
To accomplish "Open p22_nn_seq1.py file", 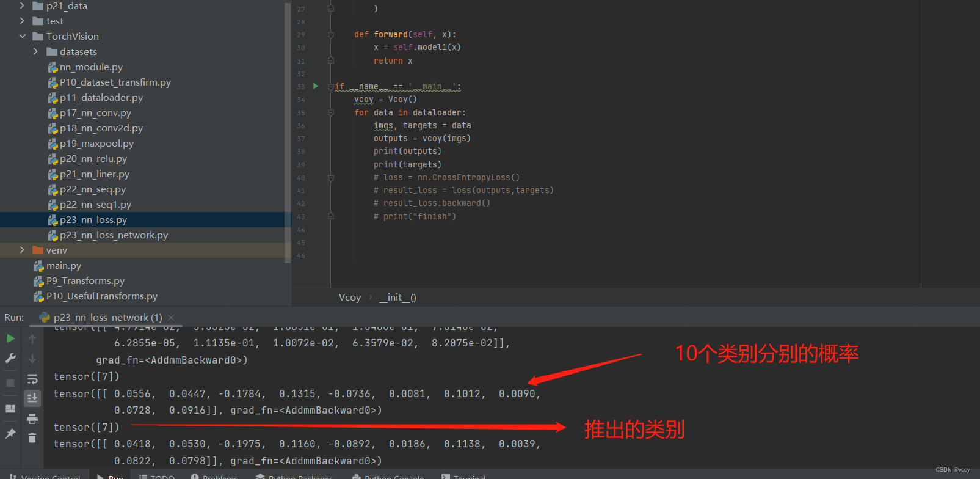I will click(95, 204).
